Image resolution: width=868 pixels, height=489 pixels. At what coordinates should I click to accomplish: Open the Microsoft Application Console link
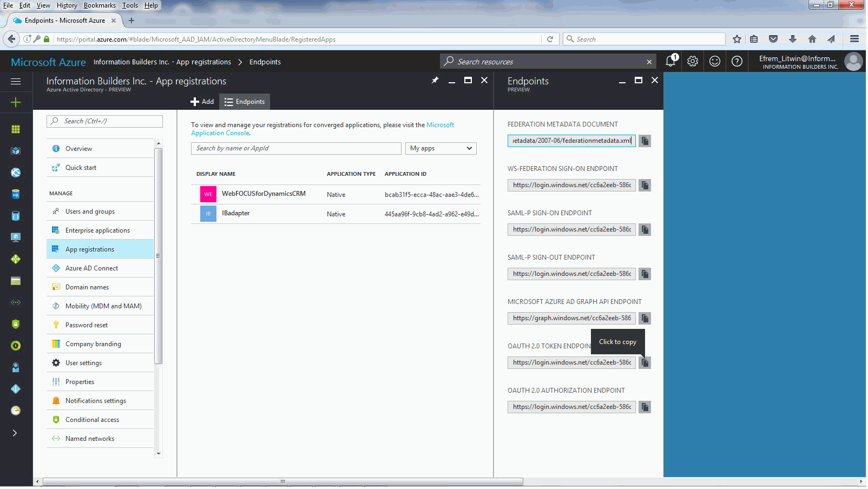pos(323,129)
